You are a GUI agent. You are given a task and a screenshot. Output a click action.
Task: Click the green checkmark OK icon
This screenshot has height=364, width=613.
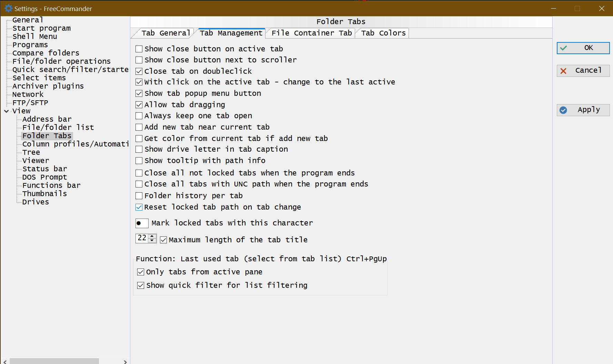tap(563, 48)
